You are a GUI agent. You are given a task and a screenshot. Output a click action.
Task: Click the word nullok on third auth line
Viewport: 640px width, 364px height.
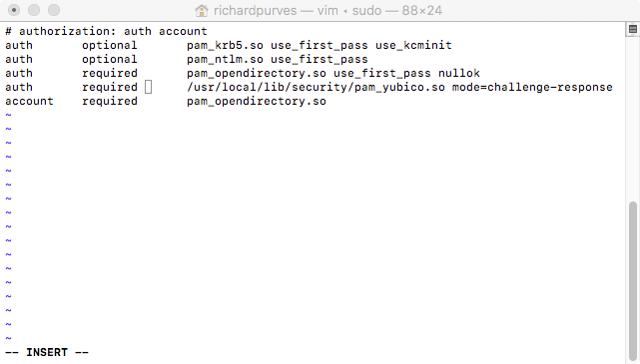click(459, 74)
